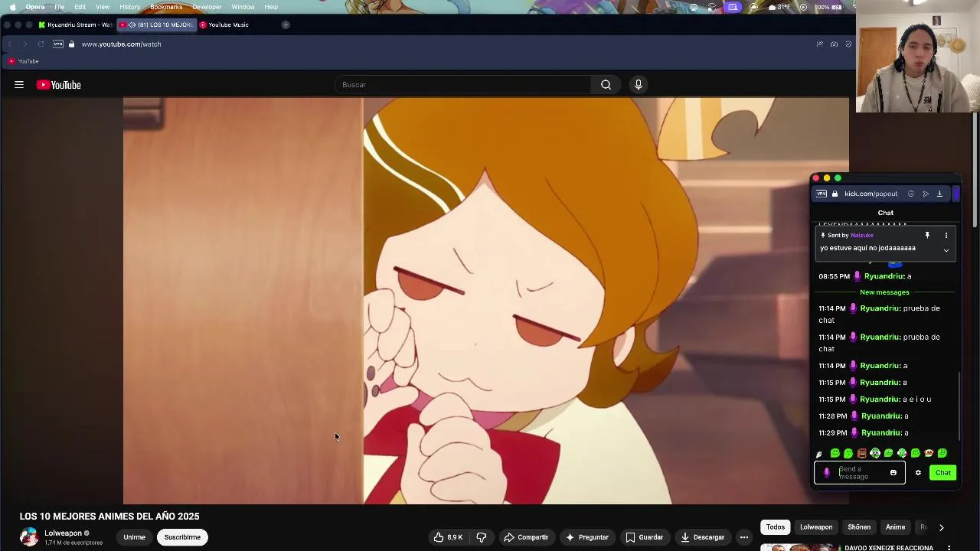Open the Opera application menu
This screenshot has height=551, width=980.
(x=35, y=7)
